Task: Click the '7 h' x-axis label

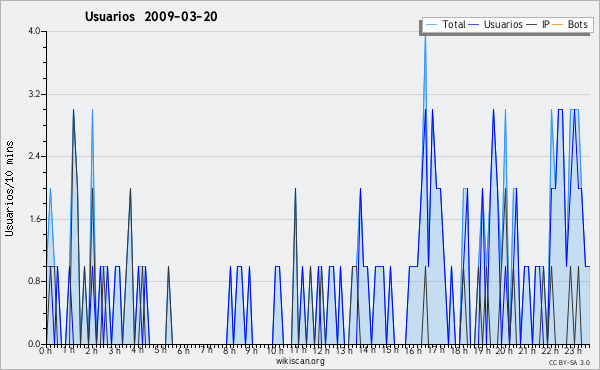Action: [207, 350]
